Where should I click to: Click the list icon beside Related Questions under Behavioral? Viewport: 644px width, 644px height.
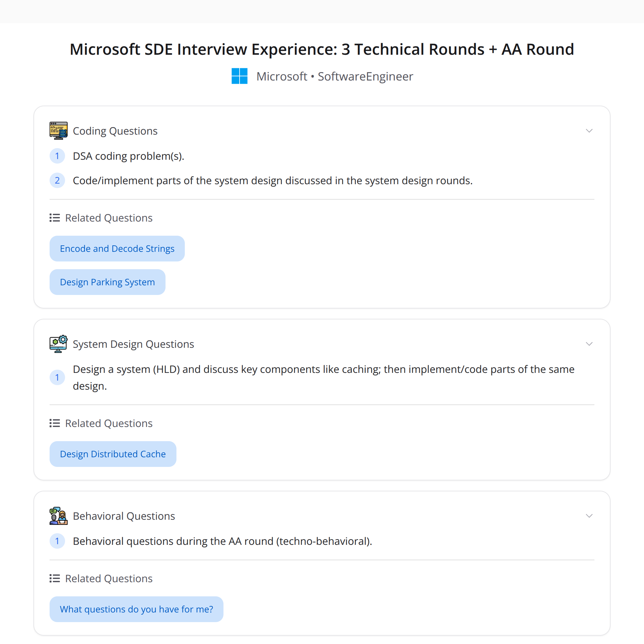click(55, 578)
